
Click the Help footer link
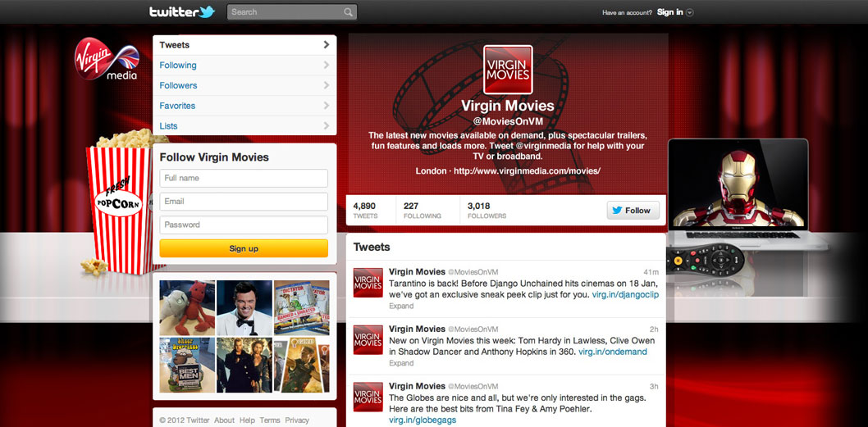(247, 420)
